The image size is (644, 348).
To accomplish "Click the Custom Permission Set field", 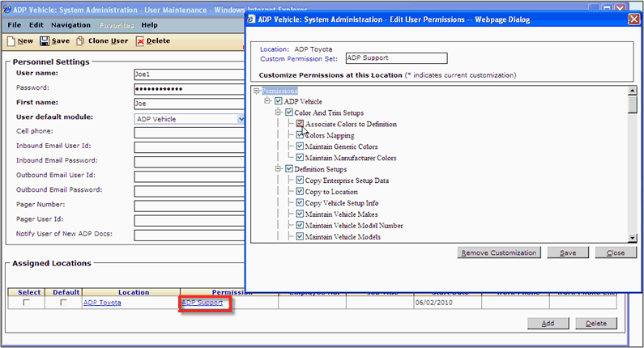I will tap(396, 58).
